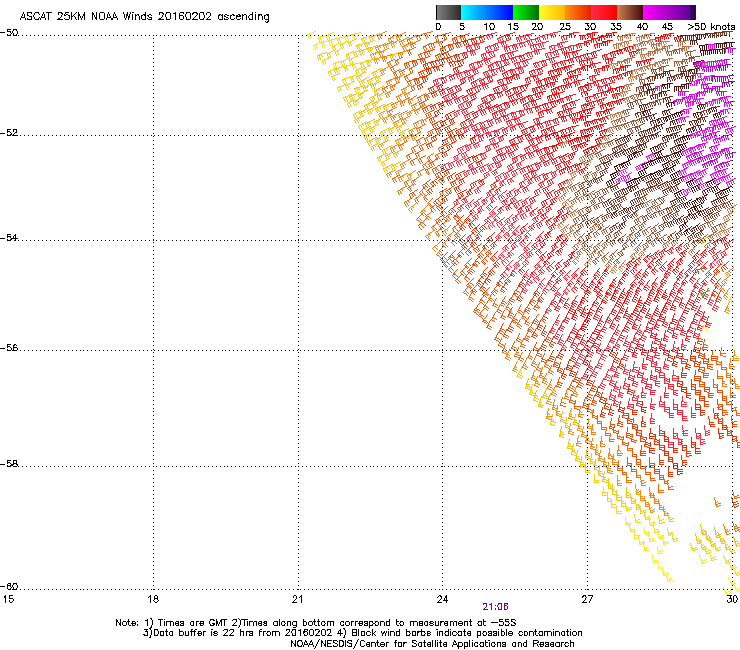
Task: Click the longitude axis label '21'
Action: [297, 599]
